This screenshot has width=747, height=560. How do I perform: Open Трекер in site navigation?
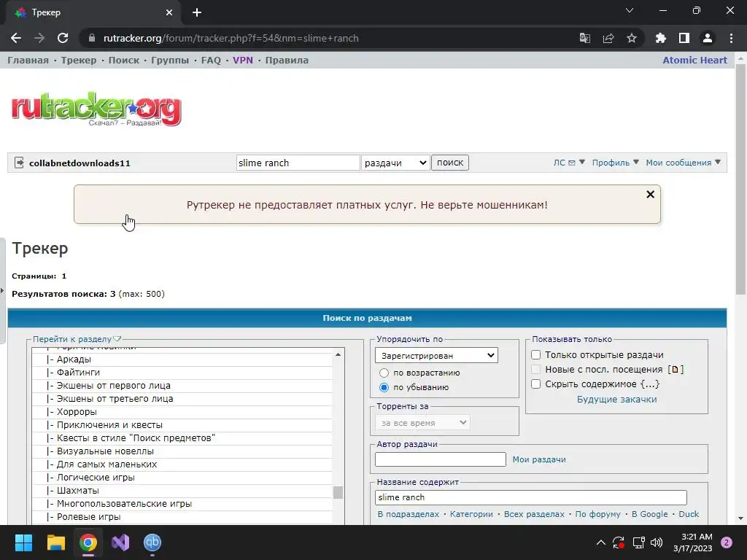[x=79, y=60]
